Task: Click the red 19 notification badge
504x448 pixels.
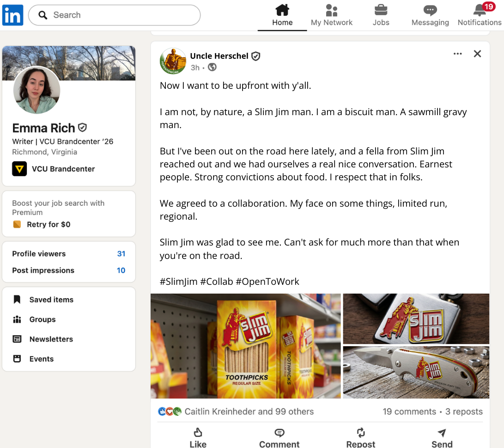Action: (x=489, y=7)
